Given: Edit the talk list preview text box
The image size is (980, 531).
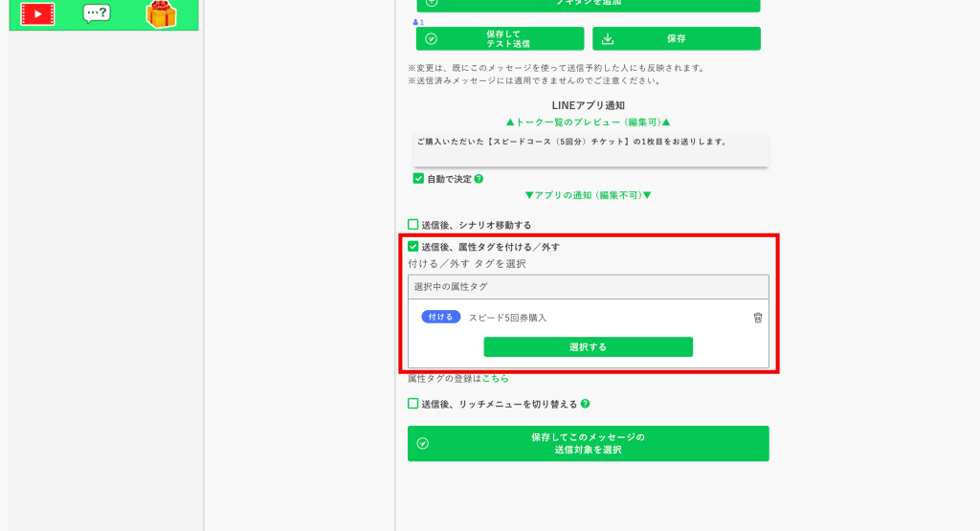Looking at the screenshot, I should coord(590,150).
